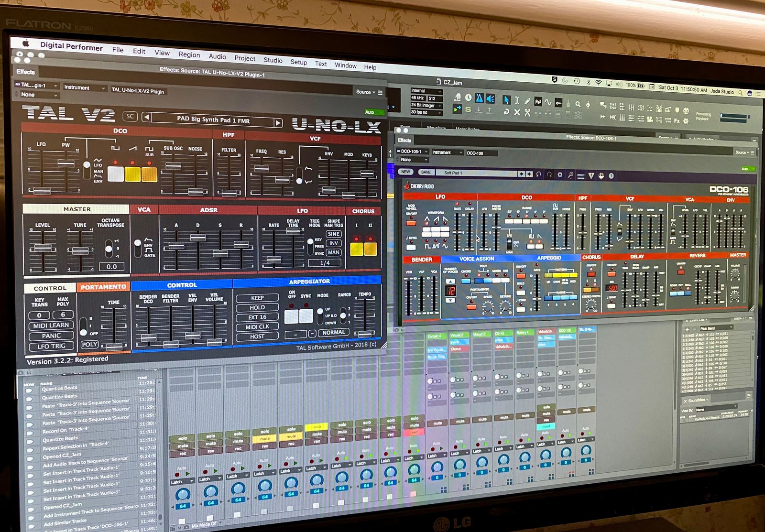Open the Region menu
Screen dimensions: 765x532
click(x=189, y=54)
